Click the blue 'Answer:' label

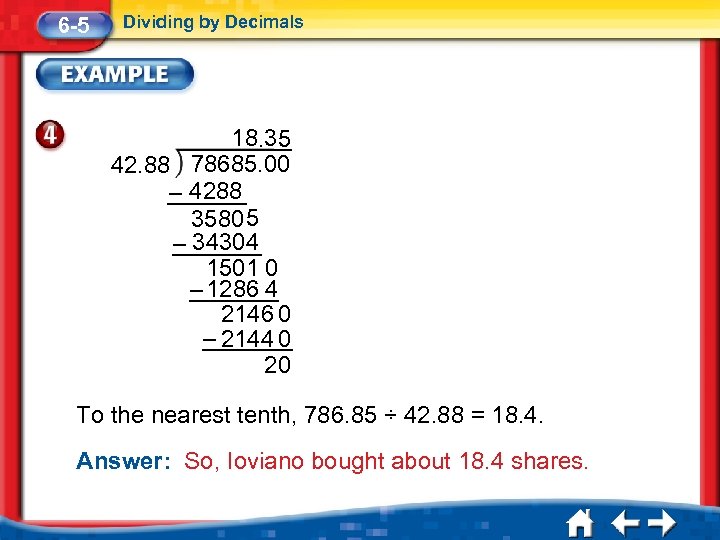click(x=123, y=461)
